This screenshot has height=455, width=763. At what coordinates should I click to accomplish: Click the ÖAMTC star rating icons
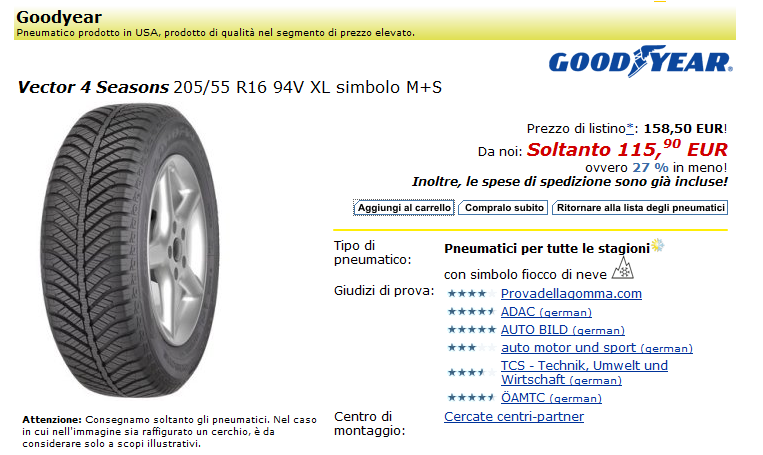click(472, 398)
